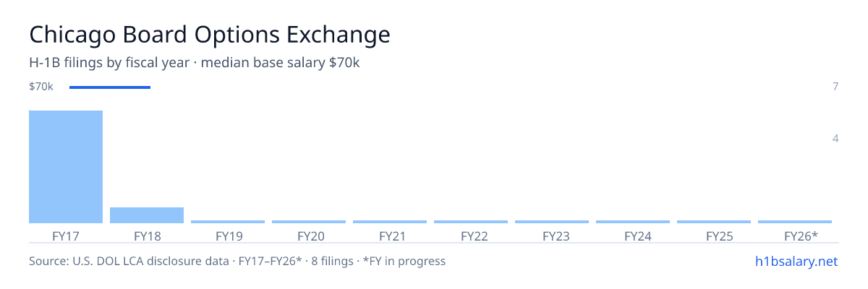This screenshot has width=868, height=289.
Task: Click the FY25 bar
Action: [x=714, y=222]
